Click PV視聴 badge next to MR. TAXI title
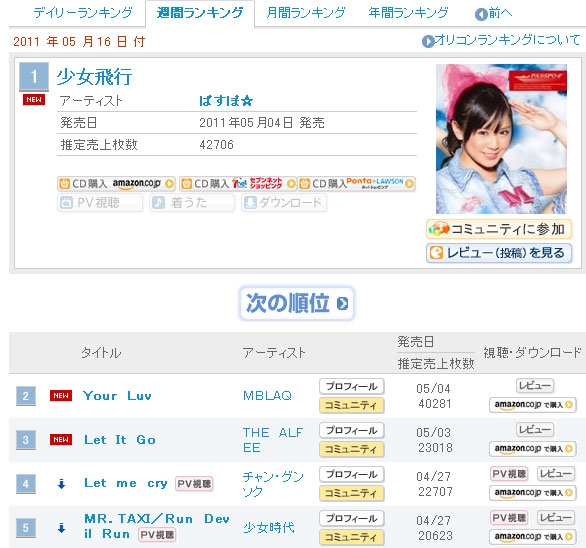The image size is (586, 548). pos(157,535)
